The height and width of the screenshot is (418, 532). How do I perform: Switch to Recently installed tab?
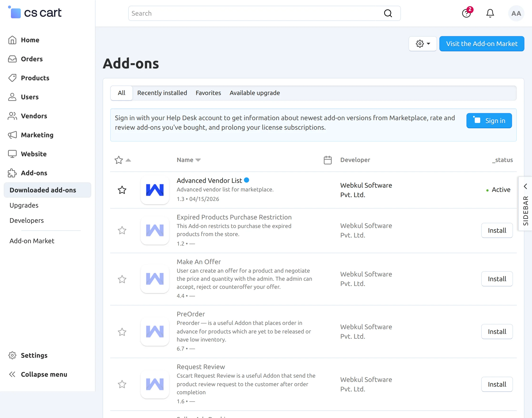point(162,93)
